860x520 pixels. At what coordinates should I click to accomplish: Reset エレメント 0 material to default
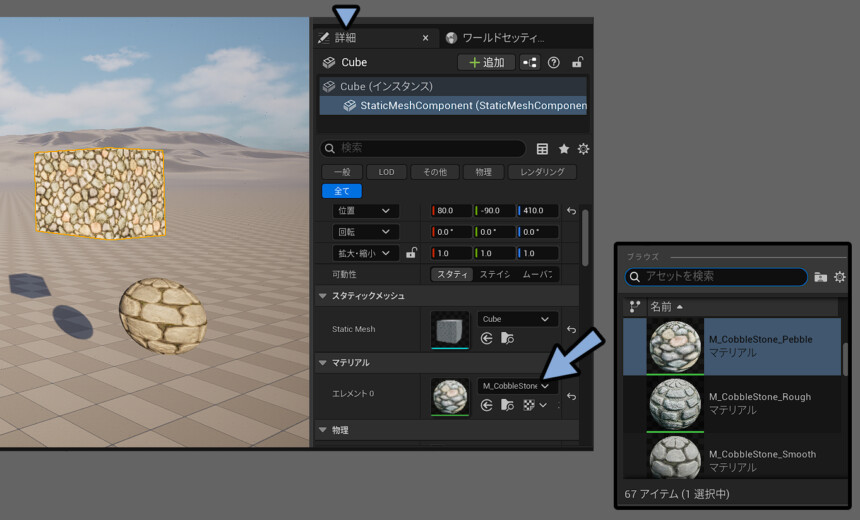pyautogui.click(x=571, y=396)
